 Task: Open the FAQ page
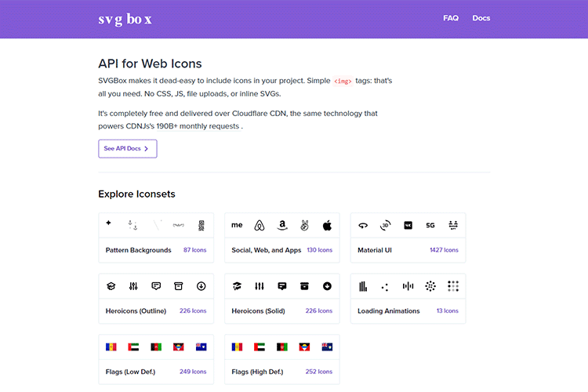point(451,18)
